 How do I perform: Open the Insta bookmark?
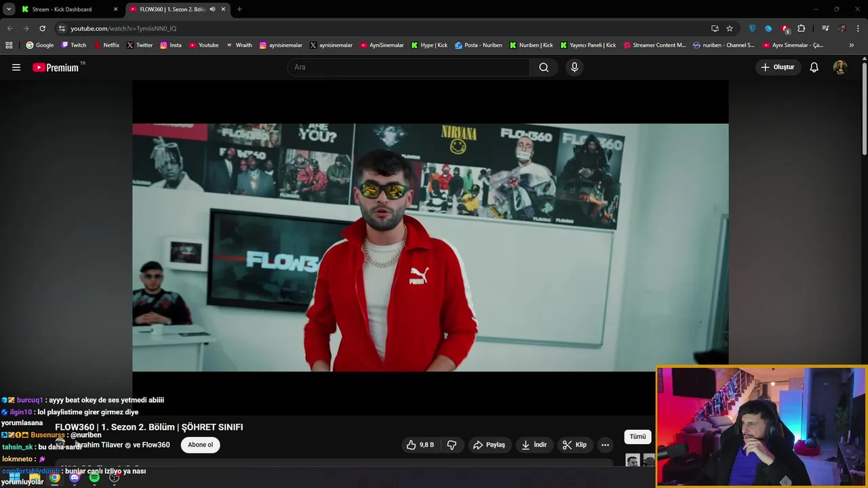coord(171,45)
